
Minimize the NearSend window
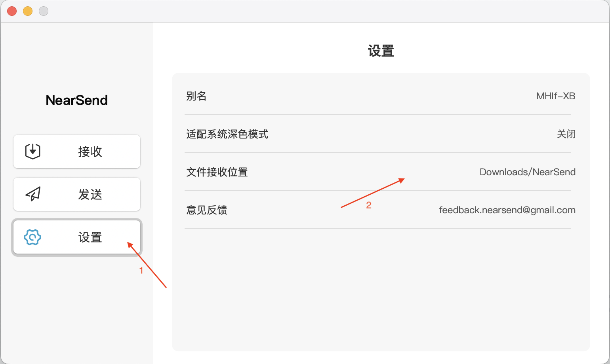[28, 11]
